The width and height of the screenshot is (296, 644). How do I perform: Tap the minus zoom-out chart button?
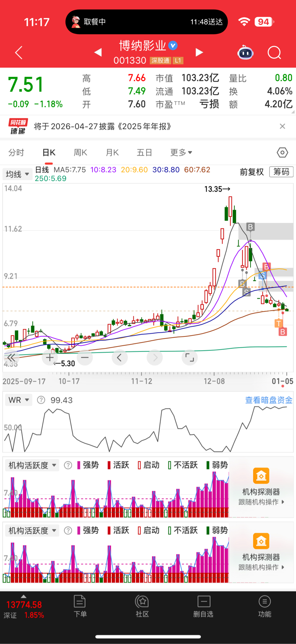pos(85,358)
